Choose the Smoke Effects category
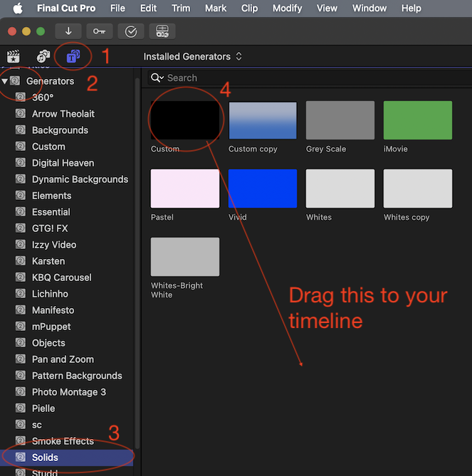Screen dimensions: 472x476 click(63, 441)
